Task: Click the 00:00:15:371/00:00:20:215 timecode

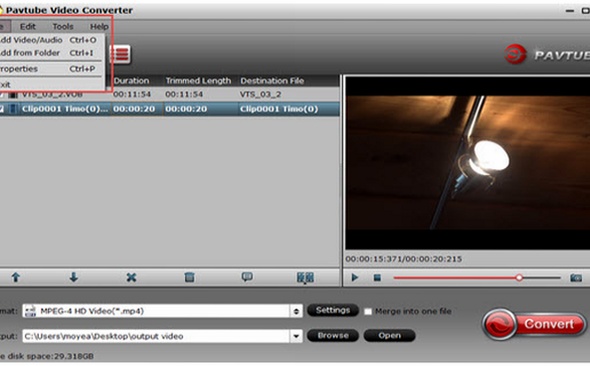Action: click(x=404, y=259)
